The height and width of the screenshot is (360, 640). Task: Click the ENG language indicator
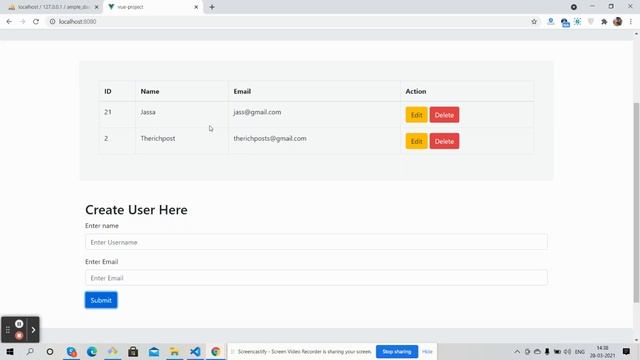pyautogui.click(x=580, y=351)
